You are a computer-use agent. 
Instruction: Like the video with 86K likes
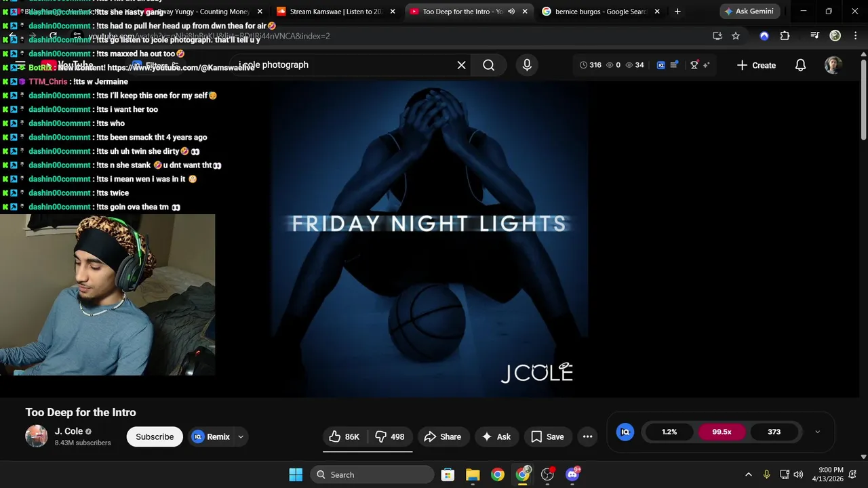(x=344, y=437)
